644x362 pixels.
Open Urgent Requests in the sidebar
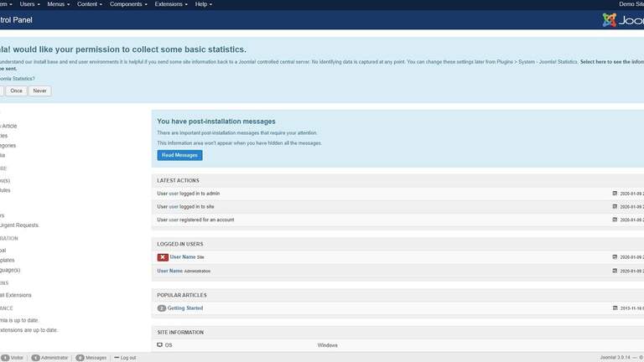(x=19, y=225)
